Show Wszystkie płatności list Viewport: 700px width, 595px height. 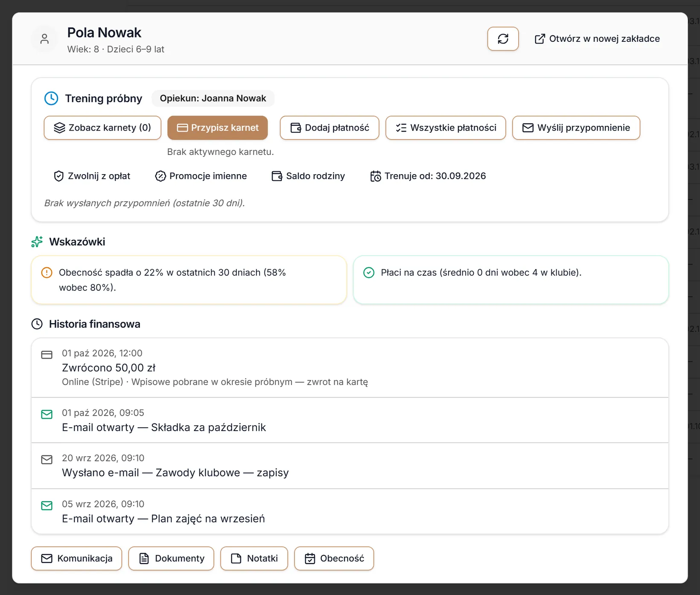[446, 128]
